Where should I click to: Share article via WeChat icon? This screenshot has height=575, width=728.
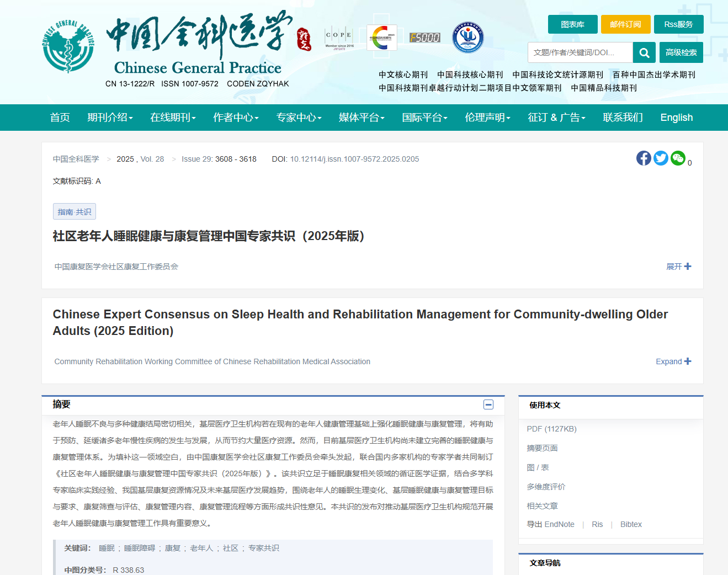[x=678, y=158]
